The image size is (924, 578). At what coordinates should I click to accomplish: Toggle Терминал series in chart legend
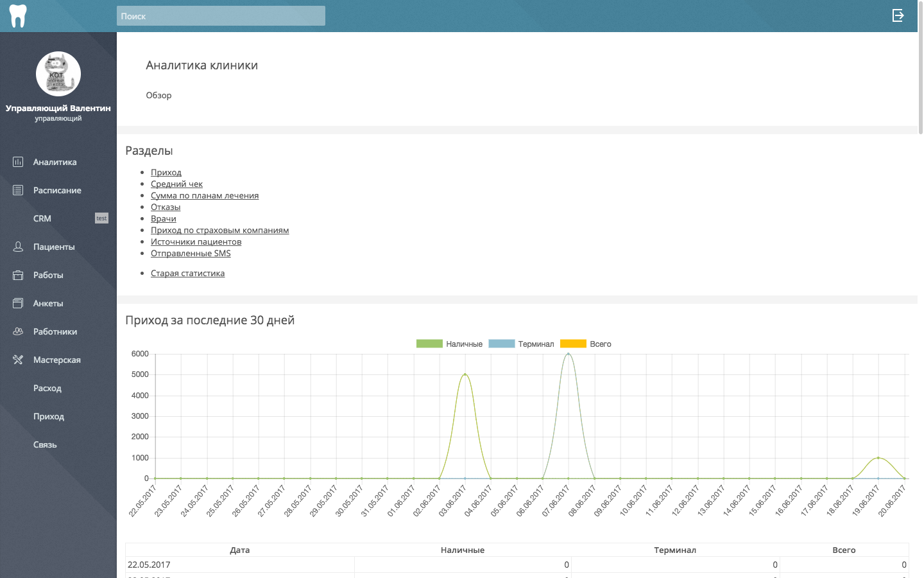[521, 344]
